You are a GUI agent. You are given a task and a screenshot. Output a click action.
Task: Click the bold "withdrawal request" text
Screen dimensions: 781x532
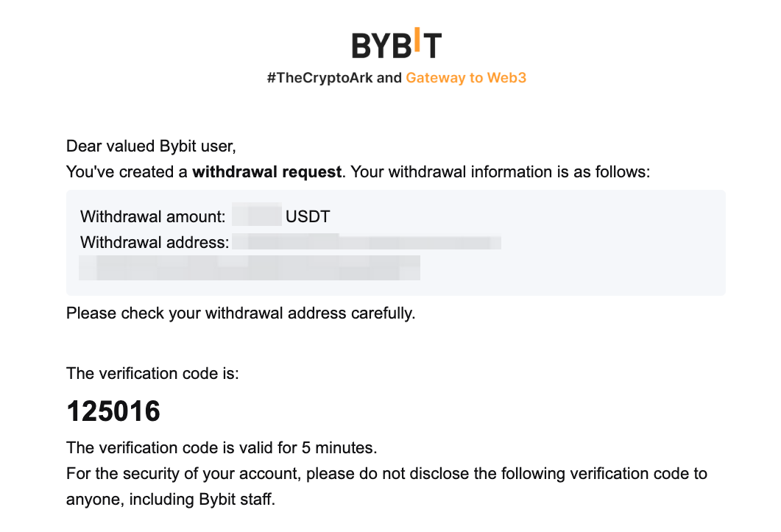(267, 172)
